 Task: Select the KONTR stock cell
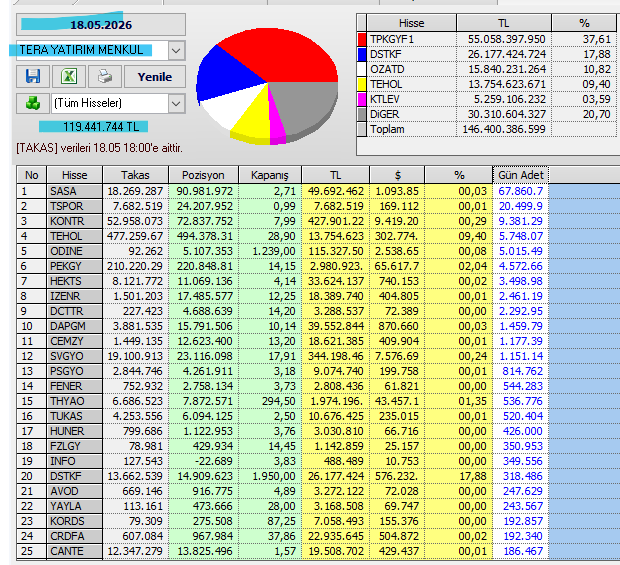(74, 221)
